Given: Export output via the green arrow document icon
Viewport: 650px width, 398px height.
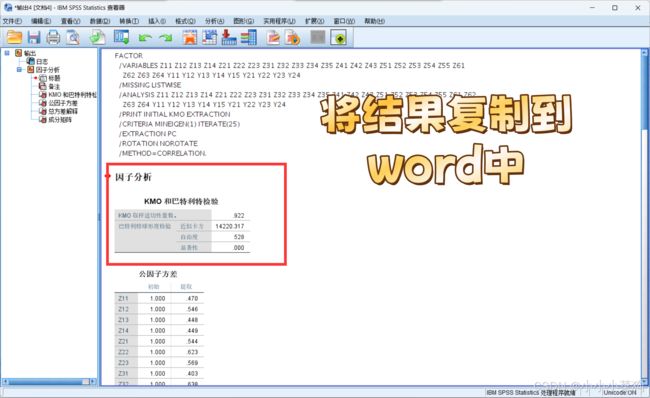Looking at the screenshot, I should pyautogui.click(x=97, y=37).
